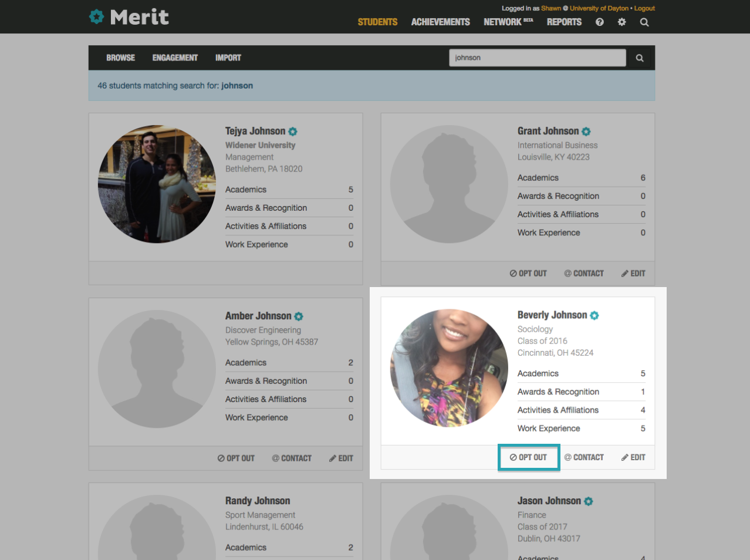Open the settings gear icon in header
Viewport: 750px width, 560px height.
pyautogui.click(x=622, y=22)
